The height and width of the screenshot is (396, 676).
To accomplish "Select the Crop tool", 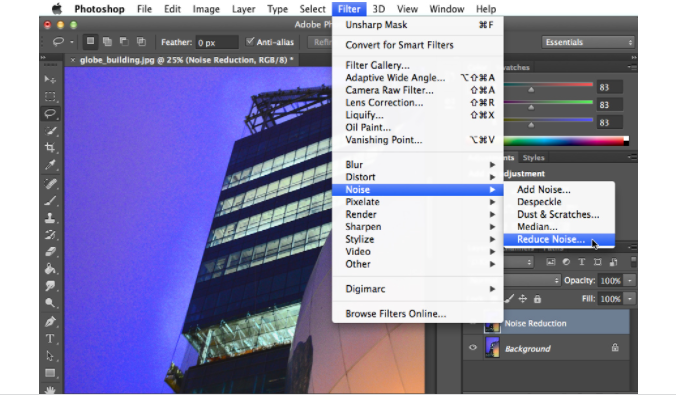I will [x=50, y=147].
